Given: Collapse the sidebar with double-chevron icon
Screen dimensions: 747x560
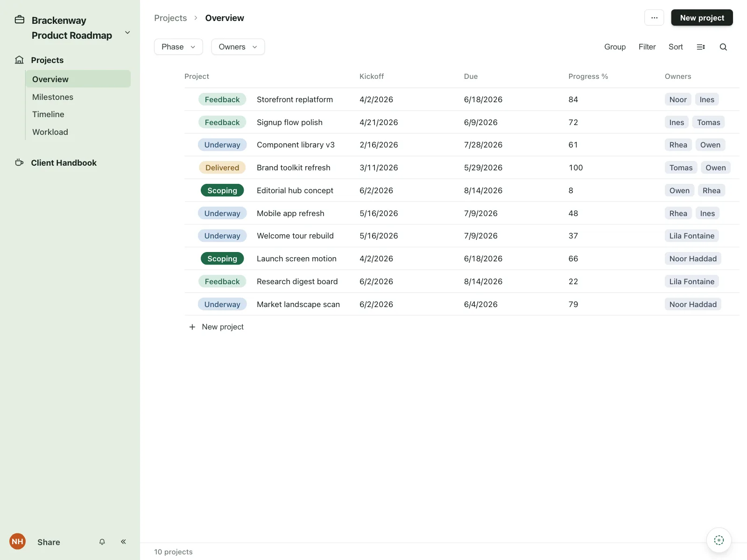Looking at the screenshot, I should pyautogui.click(x=123, y=542).
